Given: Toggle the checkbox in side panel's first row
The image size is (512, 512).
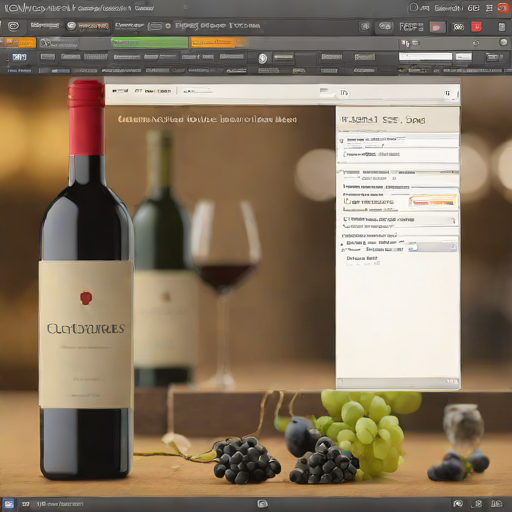Looking at the screenshot, I should (341, 141).
